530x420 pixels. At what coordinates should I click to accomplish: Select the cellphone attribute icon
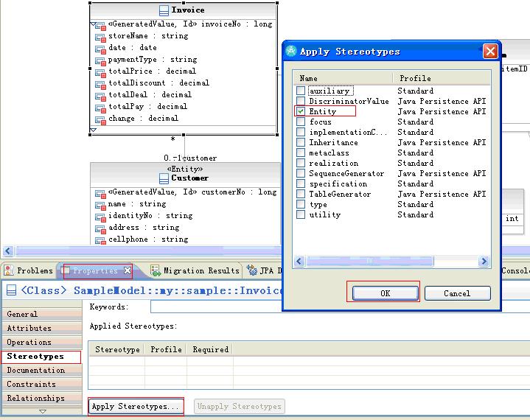(100, 240)
